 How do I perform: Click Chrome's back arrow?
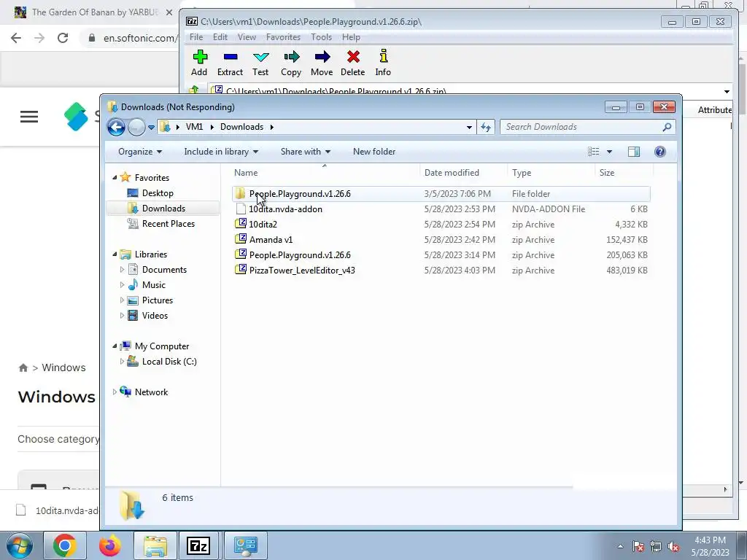point(16,38)
